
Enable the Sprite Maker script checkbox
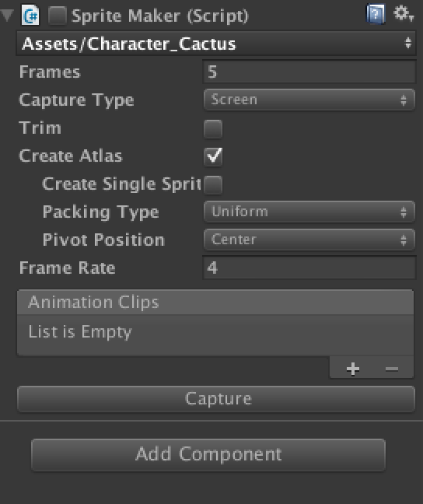pyautogui.click(x=58, y=16)
